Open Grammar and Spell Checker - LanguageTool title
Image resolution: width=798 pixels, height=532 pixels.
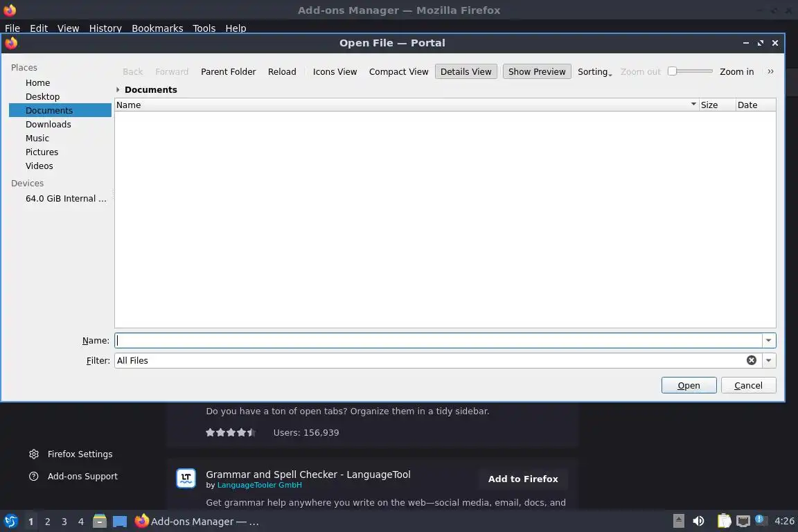point(308,475)
